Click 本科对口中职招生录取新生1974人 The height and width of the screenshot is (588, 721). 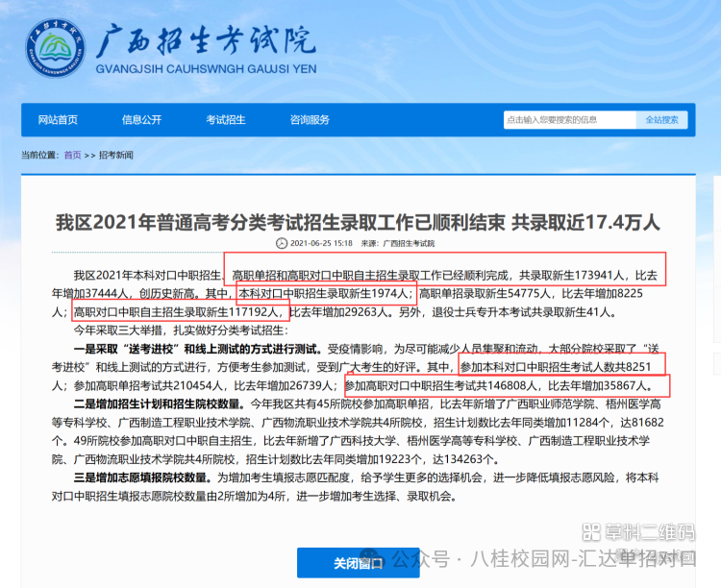pos(323,294)
